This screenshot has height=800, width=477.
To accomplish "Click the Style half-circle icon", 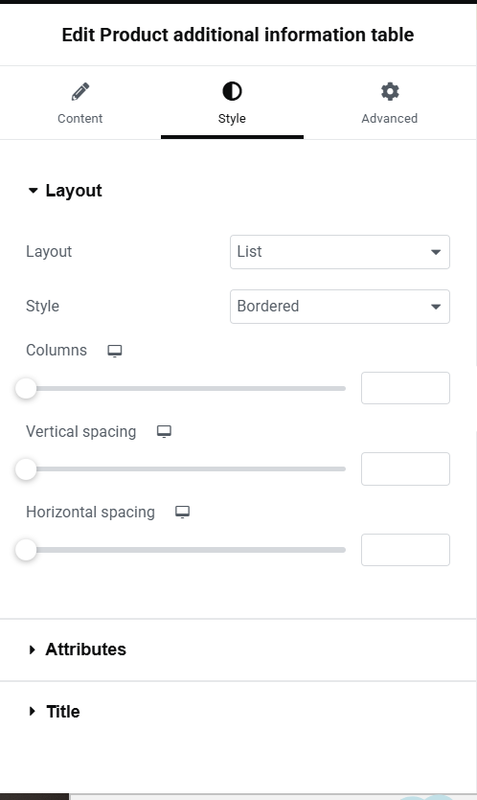I will click(x=232, y=91).
